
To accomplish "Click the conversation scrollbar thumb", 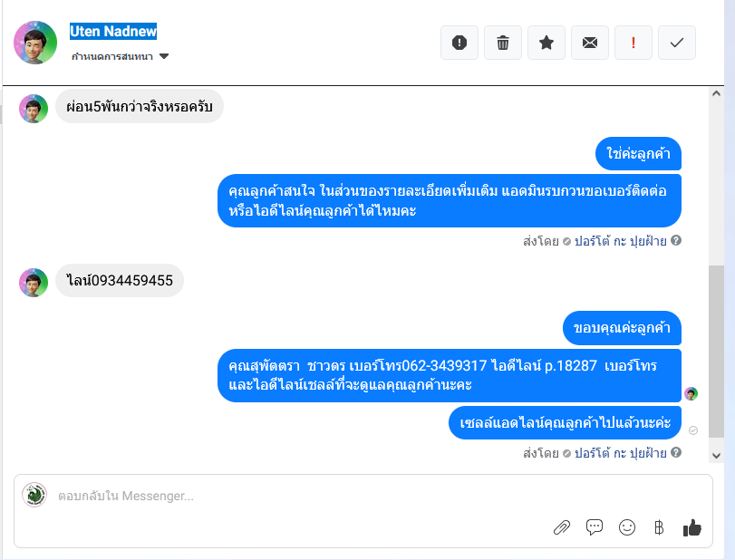I will [x=716, y=352].
